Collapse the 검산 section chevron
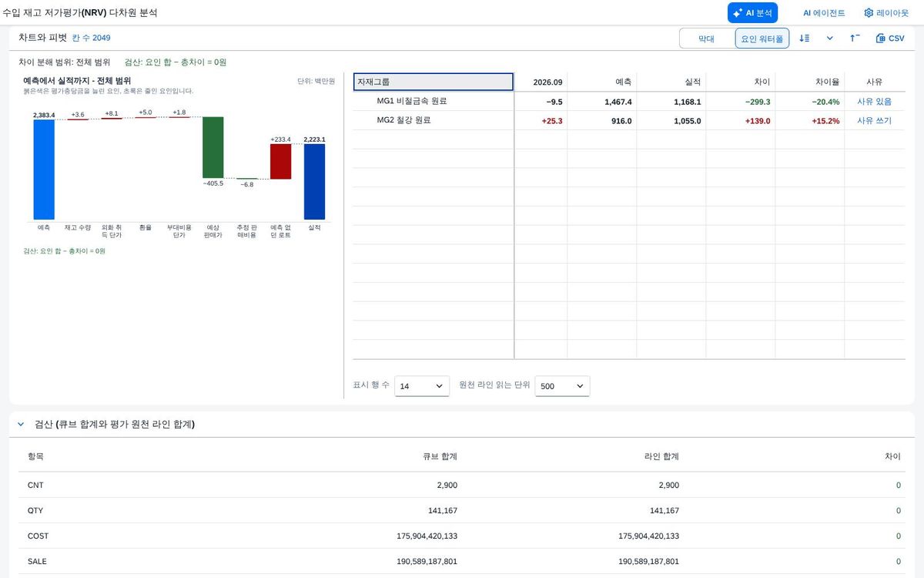This screenshot has width=924, height=578. click(x=21, y=424)
